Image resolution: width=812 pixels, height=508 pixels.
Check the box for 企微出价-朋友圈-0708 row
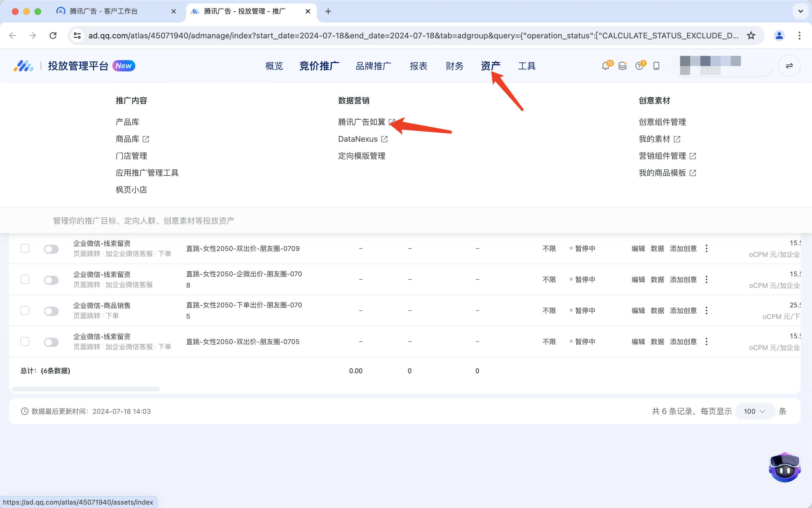(25, 279)
